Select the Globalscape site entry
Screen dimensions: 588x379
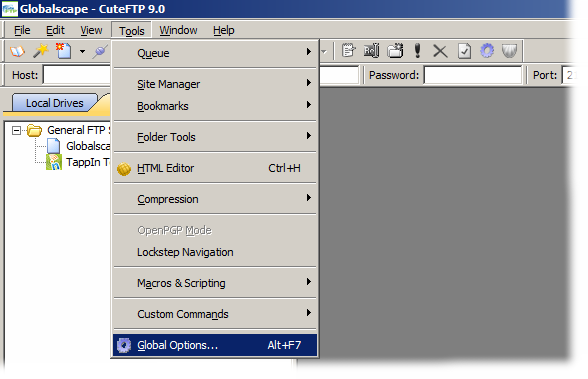click(88, 146)
